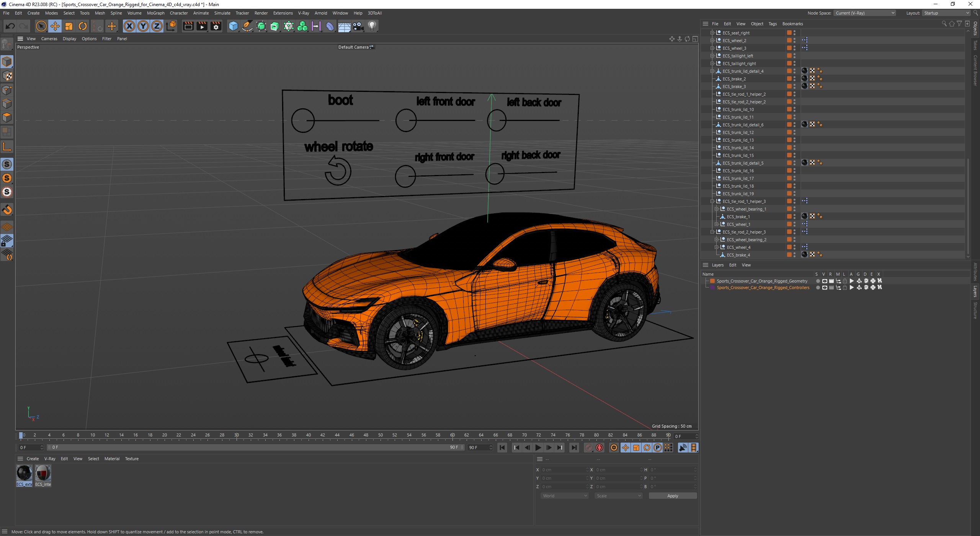Open the vertical Takes tab
This screenshot has width=980, height=536.
pyautogui.click(x=975, y=45)
